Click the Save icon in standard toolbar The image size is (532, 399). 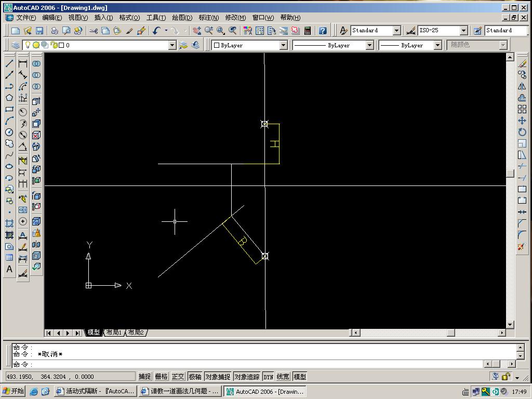coord(39,31)
